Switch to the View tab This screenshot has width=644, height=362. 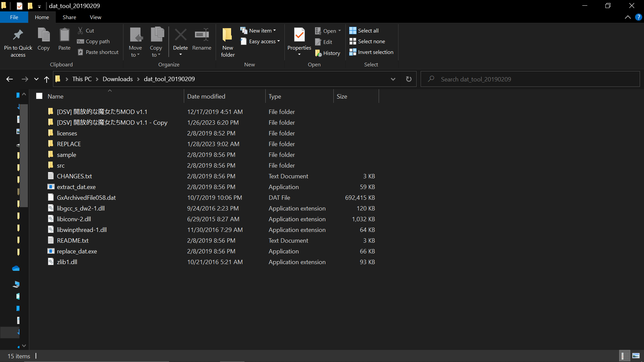[95, 17]
